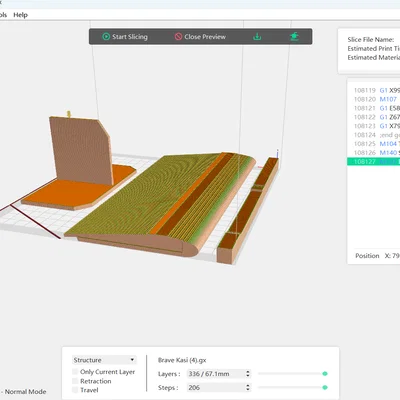Click highlighted G-code line 108127
400x400 pixels.
[374, 161]
